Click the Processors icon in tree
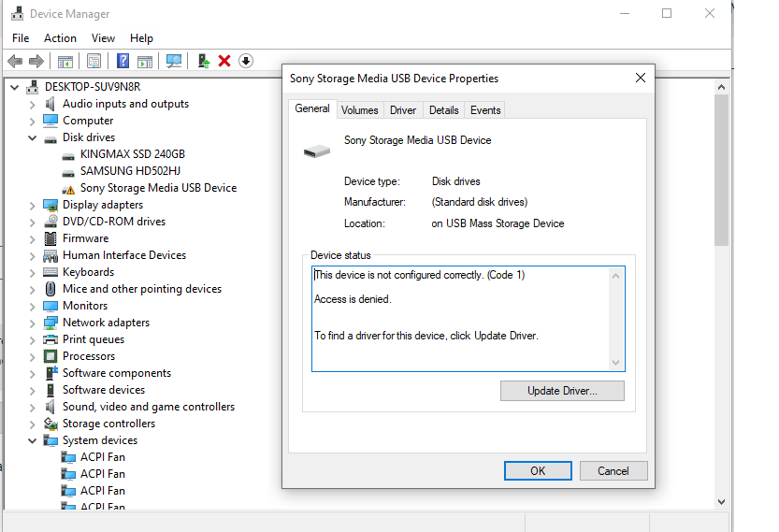The image size is (779, 532). (50, 356)
